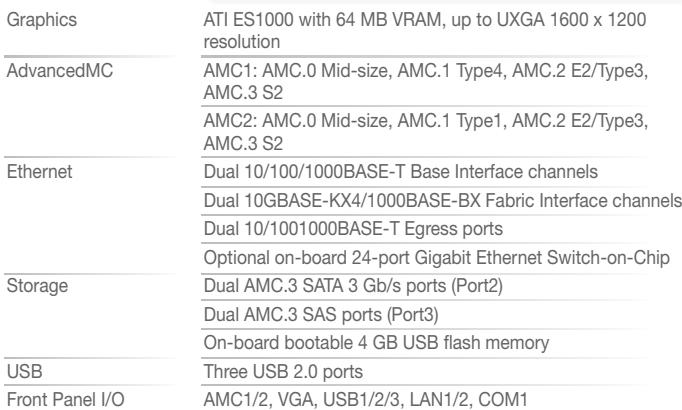Click the Ethernet category label
The height and width of the screenshot is (410, 682).
click(x=40, y=172)
